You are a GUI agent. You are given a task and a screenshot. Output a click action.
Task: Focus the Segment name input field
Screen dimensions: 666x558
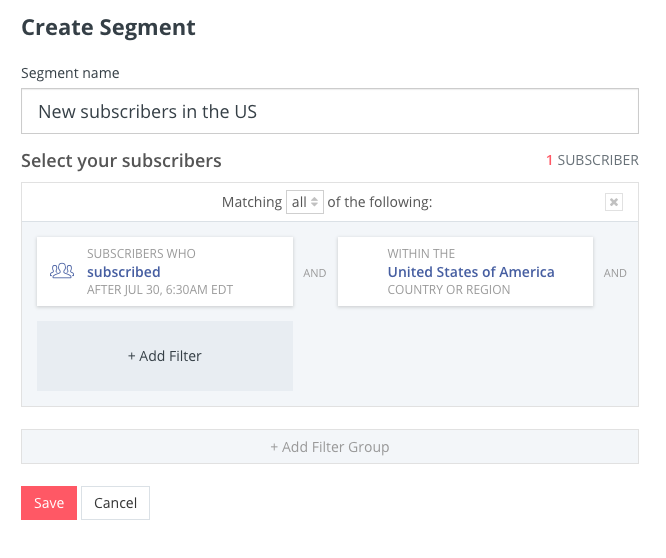coord(330,111)
